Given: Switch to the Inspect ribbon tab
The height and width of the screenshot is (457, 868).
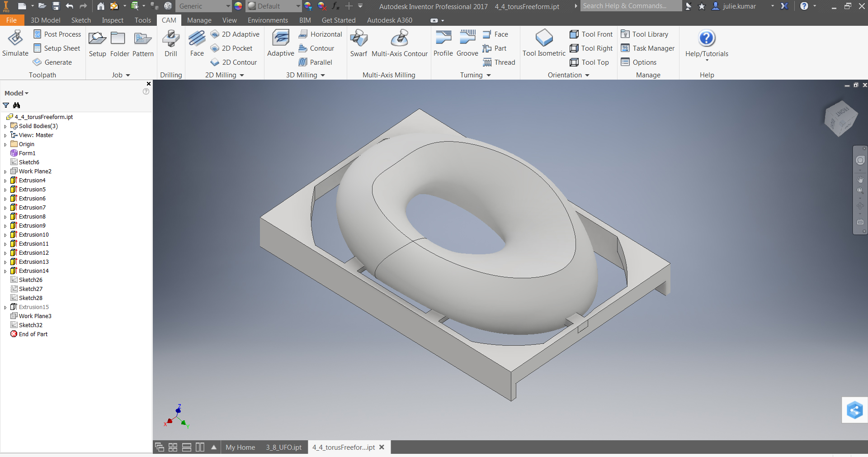Looking at the screenshot, I should (113, 20).
